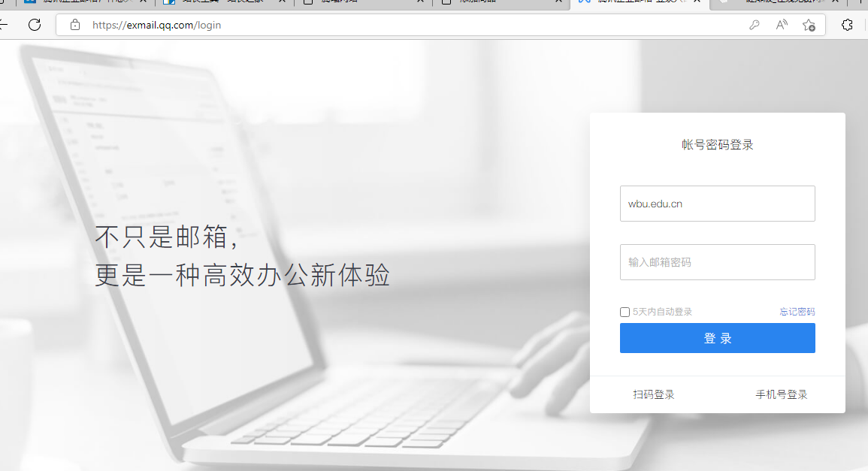Add this page to favorites
Screen dimensions: 868x471
pyautogui.click(x=808, y=25)
